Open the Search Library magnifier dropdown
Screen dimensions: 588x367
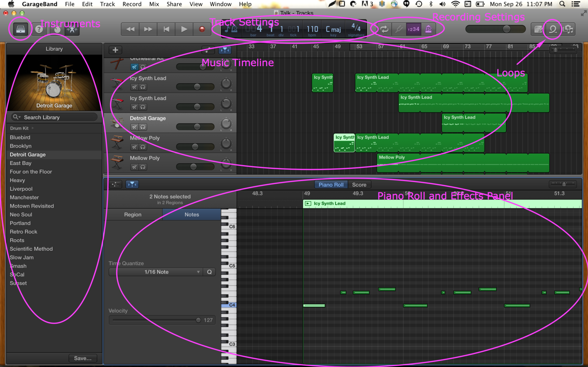(16, 117)
